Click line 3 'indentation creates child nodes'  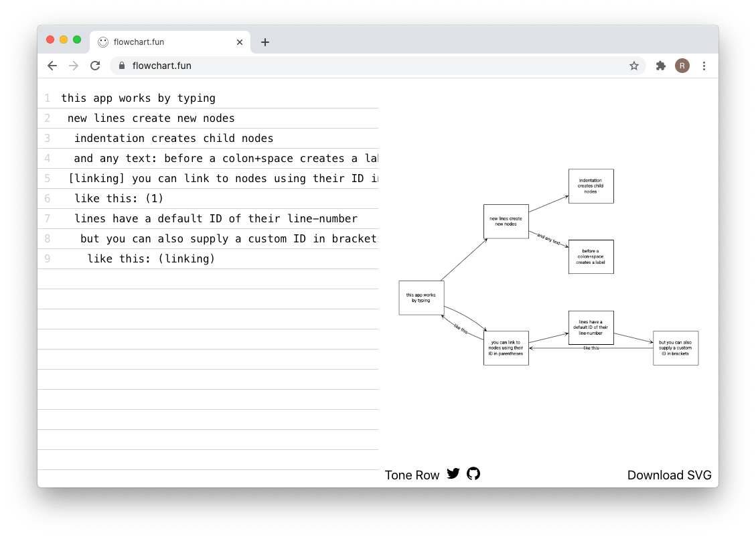pyautogui.click(x=173, y=139)
